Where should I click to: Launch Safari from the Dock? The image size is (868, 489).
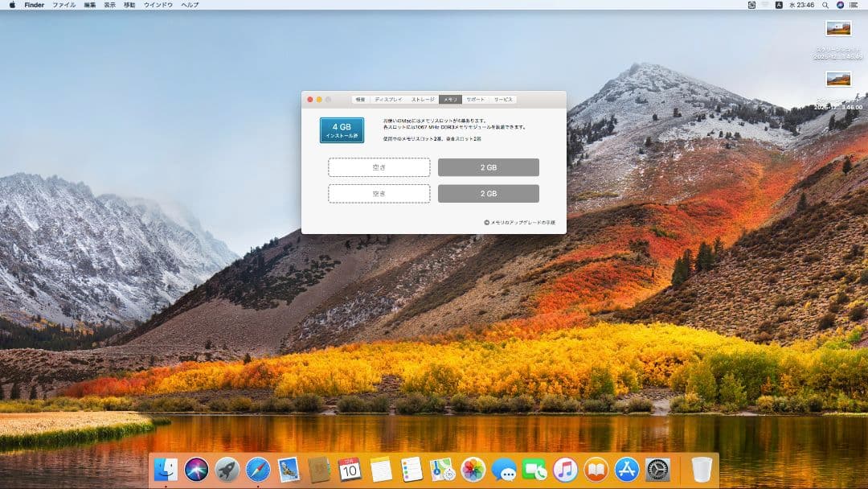(258, 469)
